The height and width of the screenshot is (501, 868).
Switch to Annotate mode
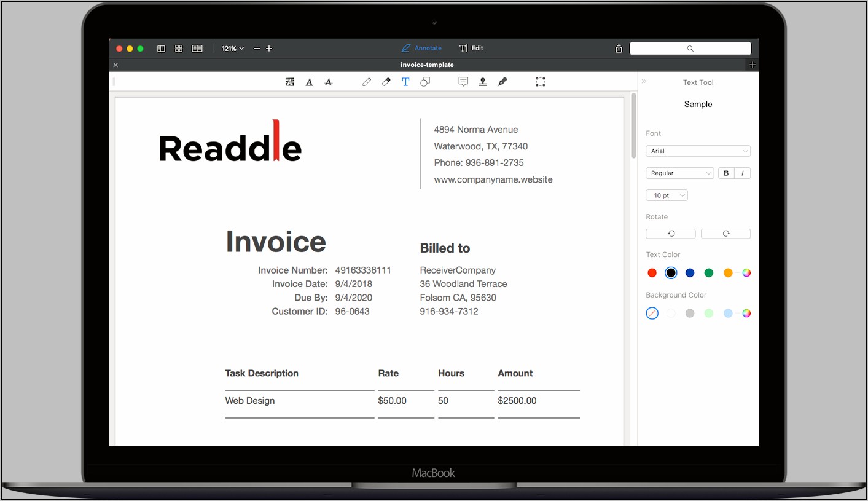point(421,48)
